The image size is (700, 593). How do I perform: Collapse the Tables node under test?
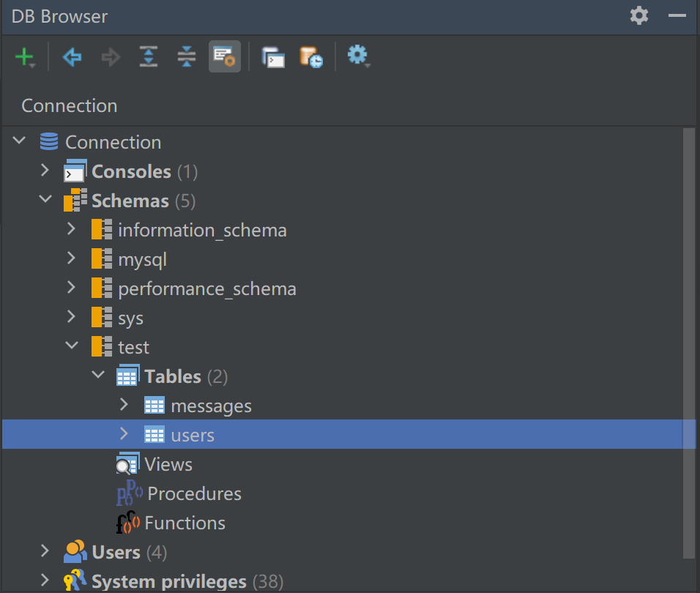(97, 374)
